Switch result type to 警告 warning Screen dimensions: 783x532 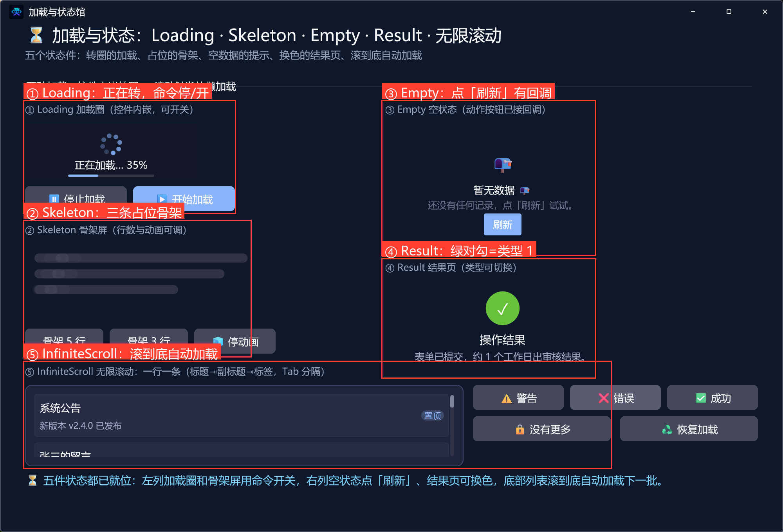tap(518, 398)
